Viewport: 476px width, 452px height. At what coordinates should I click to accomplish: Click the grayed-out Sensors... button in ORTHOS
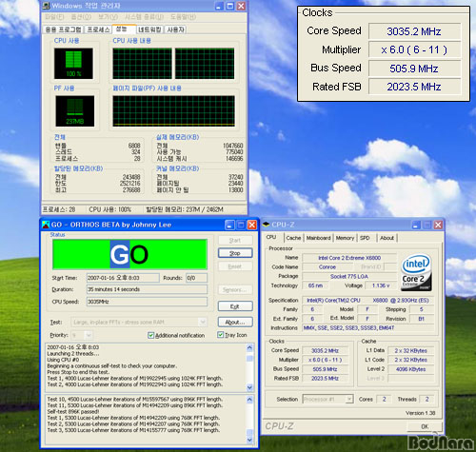click(235, 289)
